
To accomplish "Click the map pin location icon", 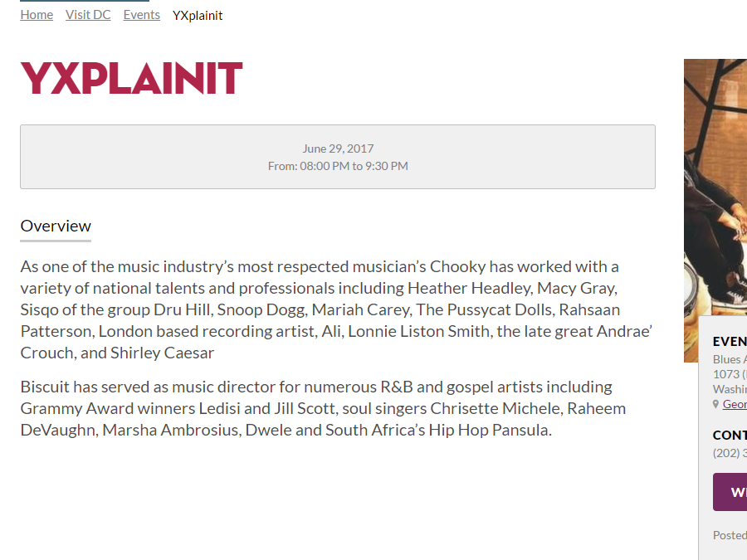I will (x=715, y=404).
